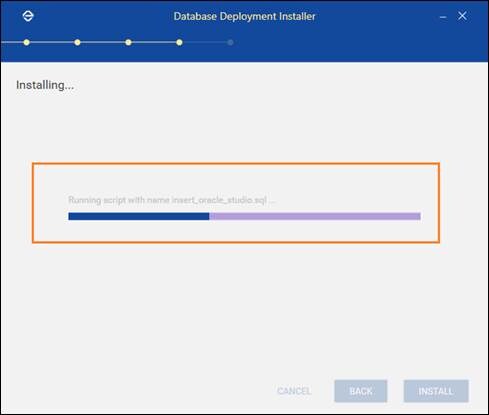Click the line connecting third and fourth step dots
Image resolution: width=489 pixels, height=415 pixels.
coord(154,42)
